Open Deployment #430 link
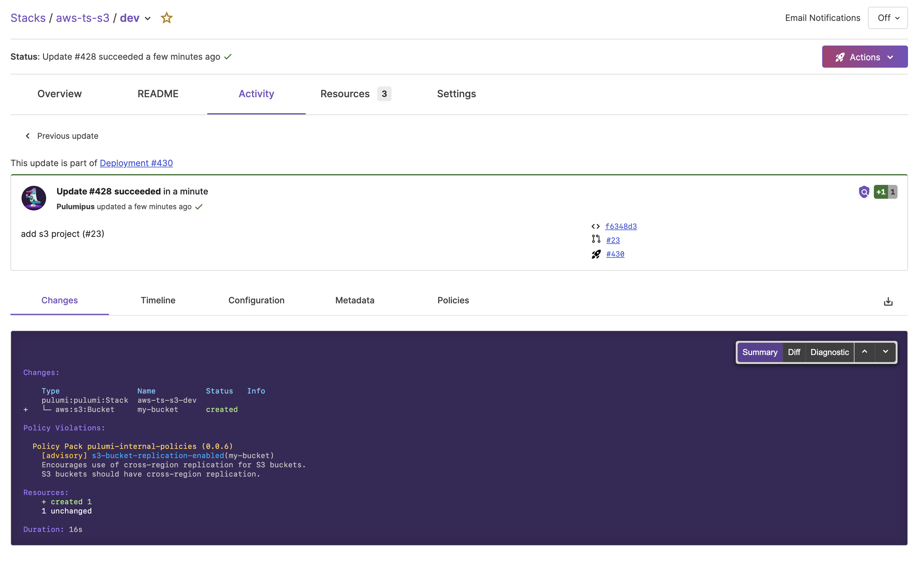Screen dimensions: 924x563 click(136, 163)
